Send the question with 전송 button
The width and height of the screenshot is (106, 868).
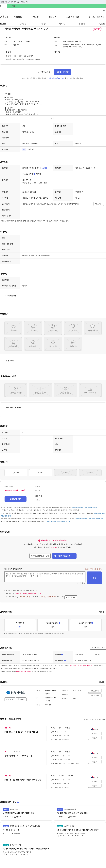95,578
